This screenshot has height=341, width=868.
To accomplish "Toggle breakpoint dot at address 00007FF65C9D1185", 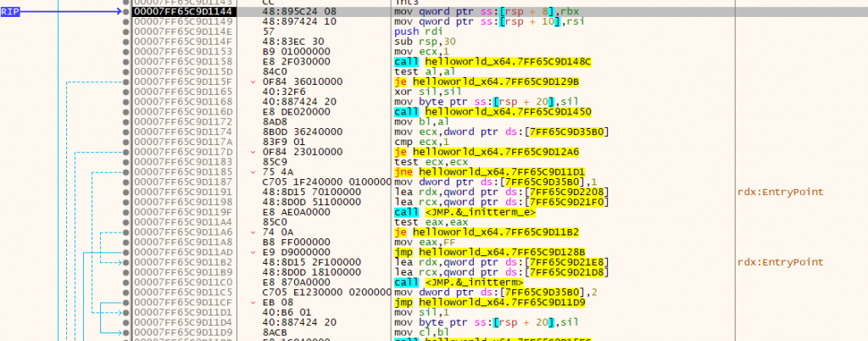I will (x=126, y=172).
